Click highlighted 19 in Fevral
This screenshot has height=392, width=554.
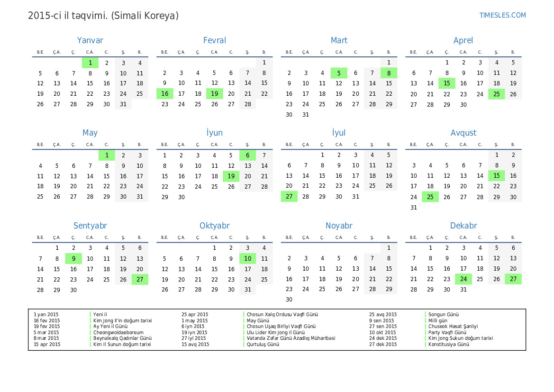[215, 94]
